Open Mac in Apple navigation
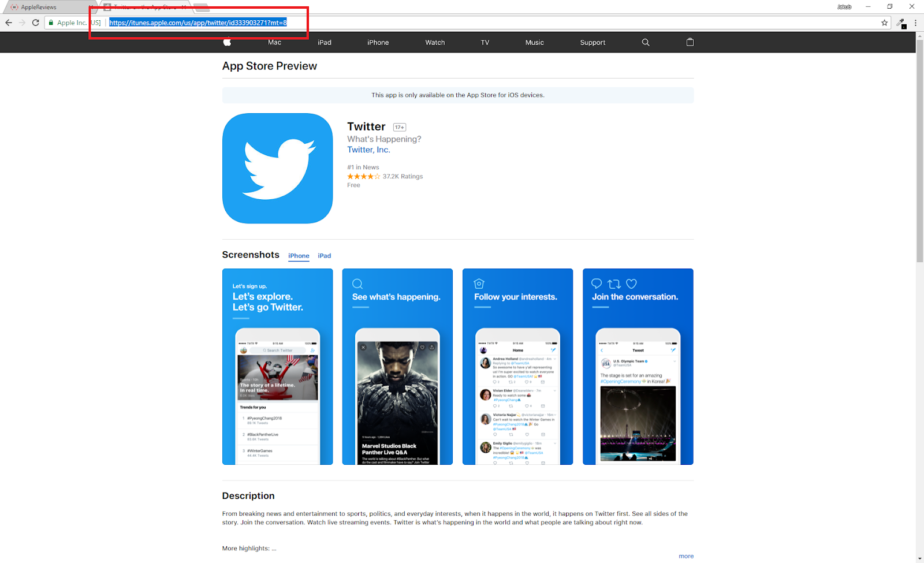The width and height of the screenshot is (924, 563). [x=274, y=42]
